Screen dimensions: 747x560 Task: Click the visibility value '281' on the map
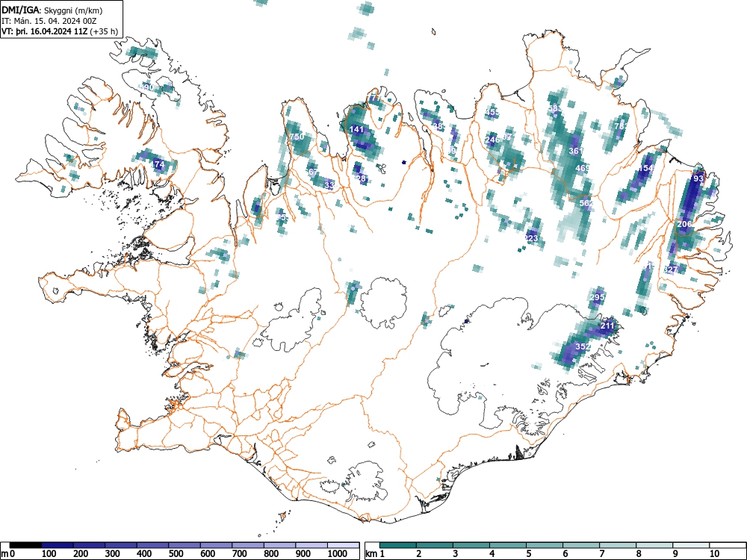click(362, 178)
